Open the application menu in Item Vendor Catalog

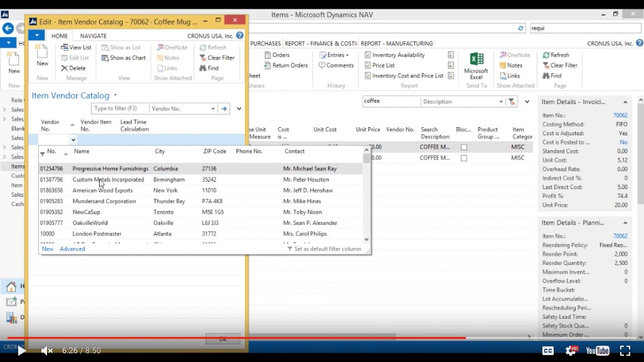click(x=36, y=36)
